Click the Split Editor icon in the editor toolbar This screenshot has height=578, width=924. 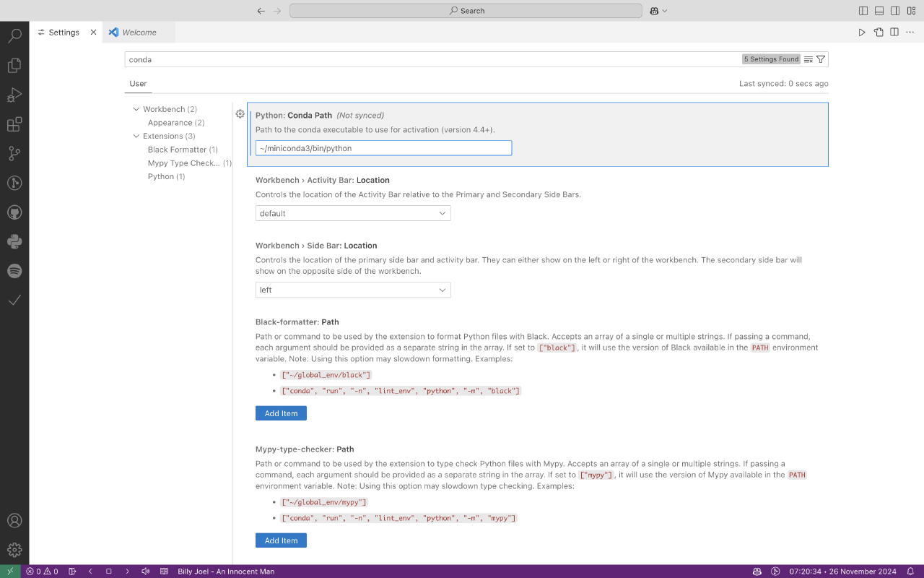(894, 32)
